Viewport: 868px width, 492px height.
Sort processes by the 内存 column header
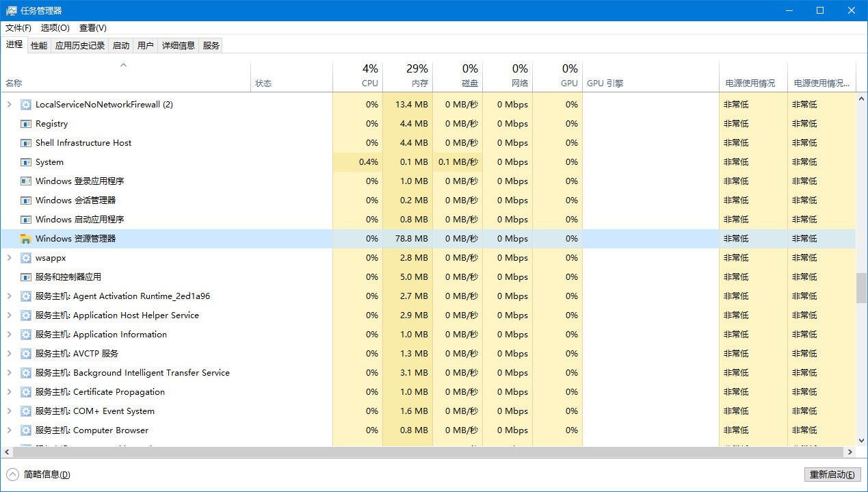point(408,76)
